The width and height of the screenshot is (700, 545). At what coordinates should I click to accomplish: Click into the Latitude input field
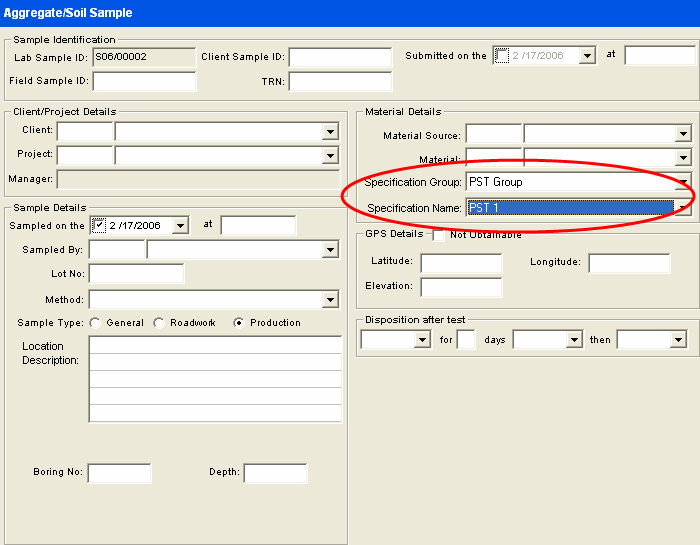[461, 263]
